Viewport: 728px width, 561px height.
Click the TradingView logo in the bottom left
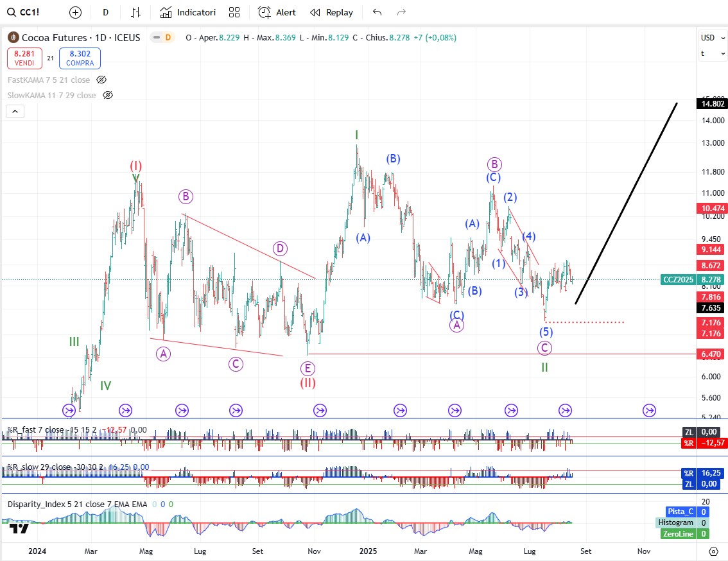pos(19,528)
